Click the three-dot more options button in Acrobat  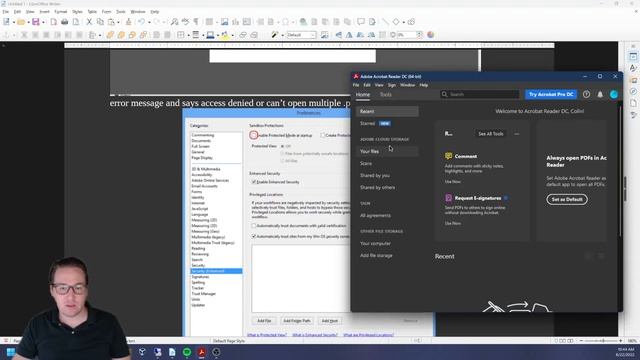coord(517,134)
